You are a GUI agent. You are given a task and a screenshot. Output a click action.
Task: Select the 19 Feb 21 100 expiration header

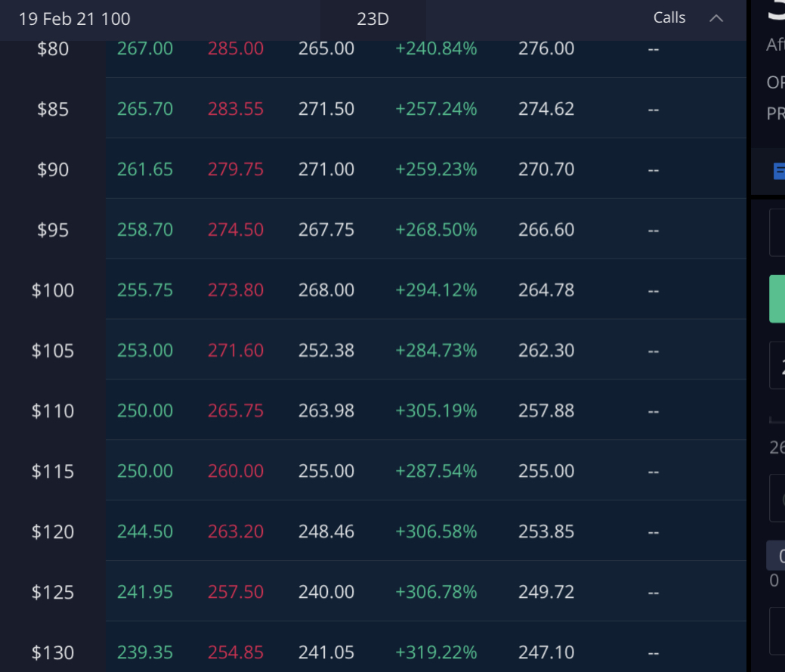pos(74,19)
